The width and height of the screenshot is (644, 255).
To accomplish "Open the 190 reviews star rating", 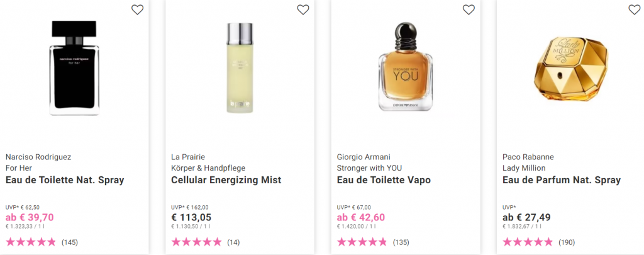I will click(x=528, y=242).
